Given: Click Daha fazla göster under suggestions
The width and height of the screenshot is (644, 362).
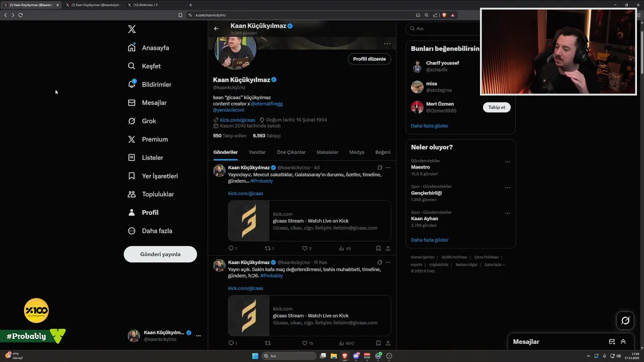Looking at the screenshot, I should point(430,126).
